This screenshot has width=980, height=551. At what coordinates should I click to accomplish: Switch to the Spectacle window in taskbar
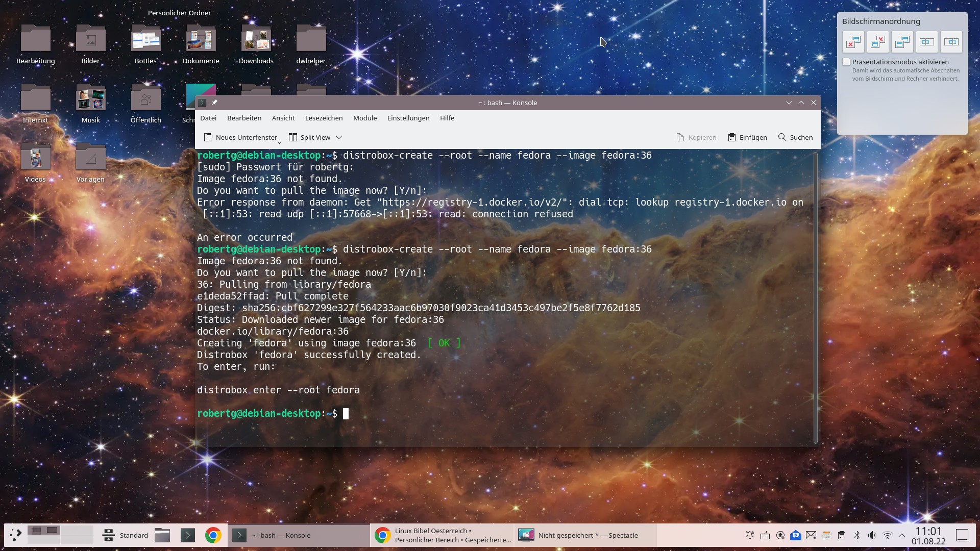click(x=585, y=535)
